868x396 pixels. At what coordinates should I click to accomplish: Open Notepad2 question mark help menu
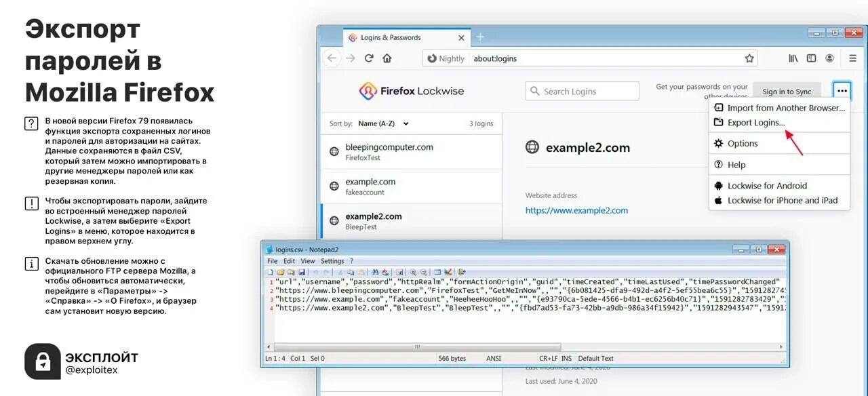(351, 261)
